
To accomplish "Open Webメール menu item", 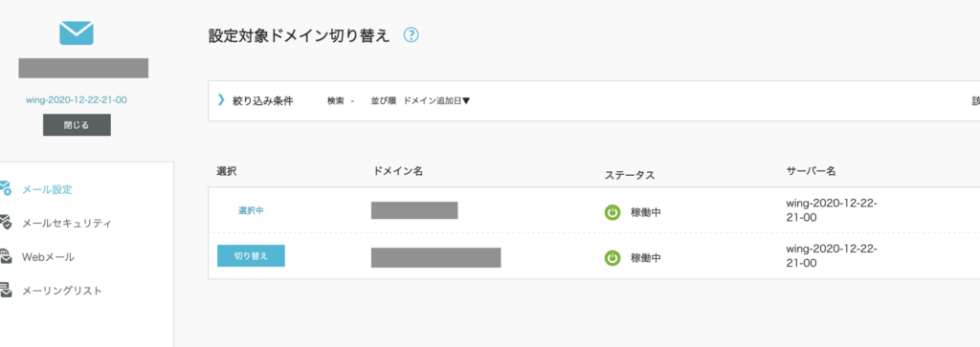I will click(x=48, y=256).
